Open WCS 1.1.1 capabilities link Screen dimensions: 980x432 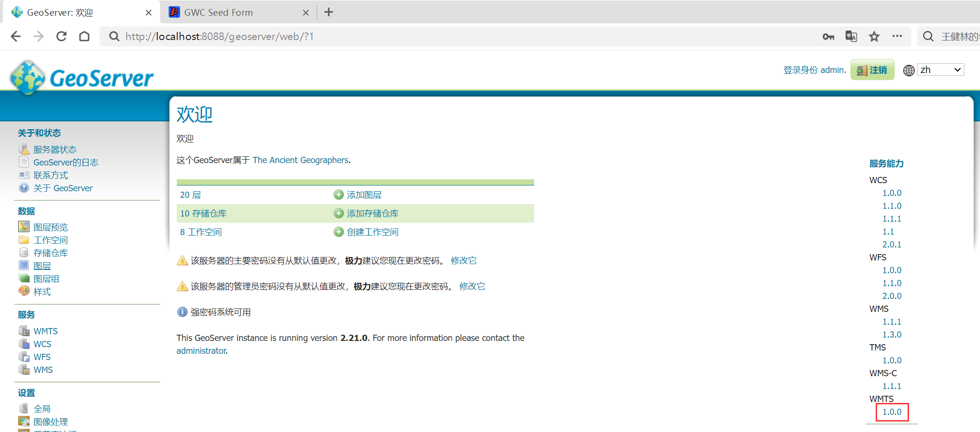[892, 218]
